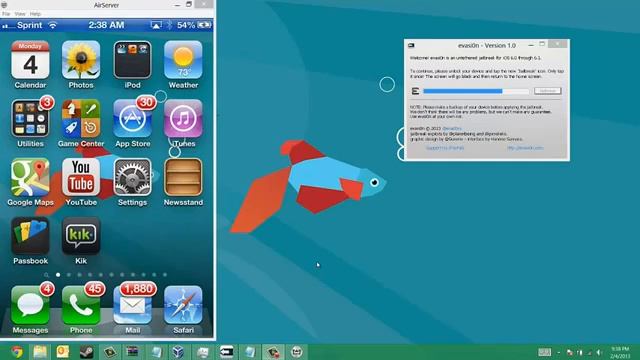Viewport: 640px width, 360px height.
Task: Open the File menu in AirServer
Action: [x=6, y=14]
